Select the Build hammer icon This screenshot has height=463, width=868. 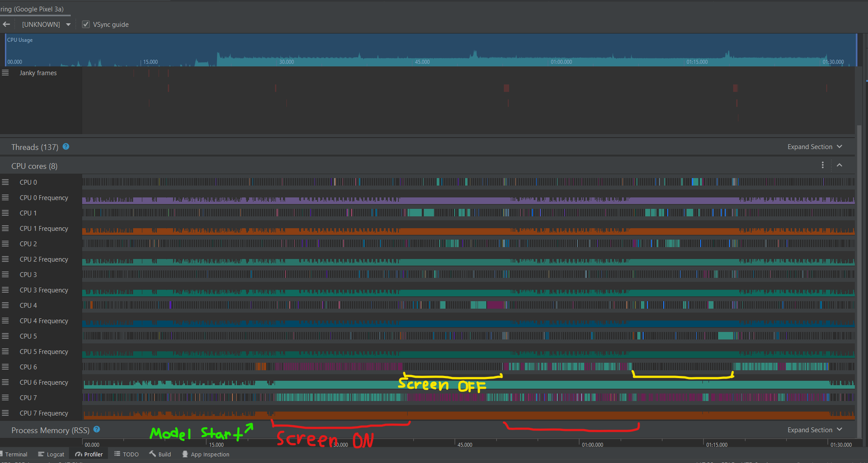tap(152, 454)
